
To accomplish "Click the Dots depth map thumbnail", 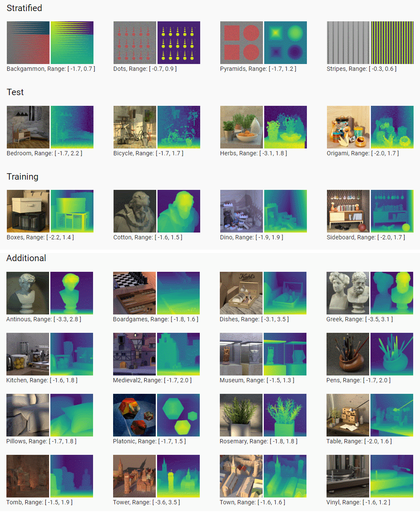I will pyautogui.click(x=179, y=43).
